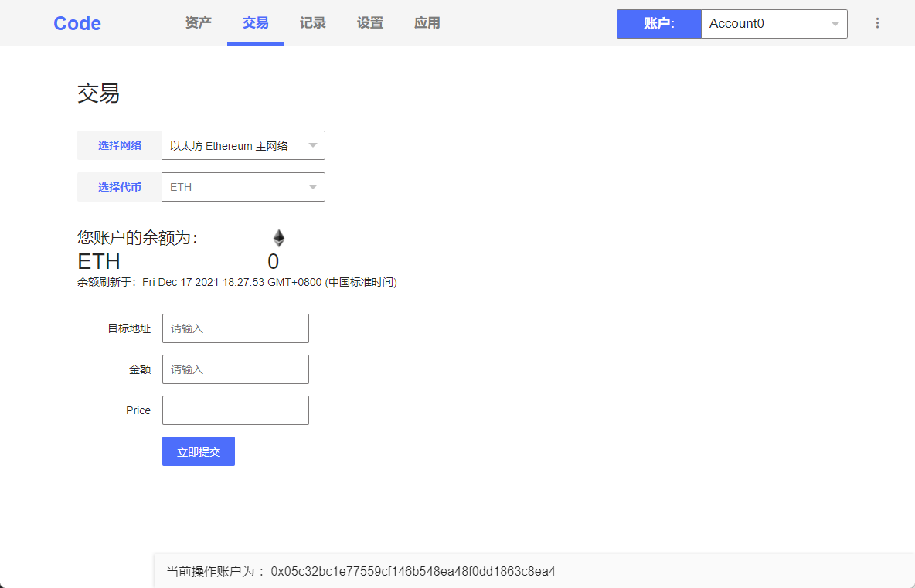Switch to the 资产 tab
This screenshot has height=588, width=915.
click(x=198, y=23)
